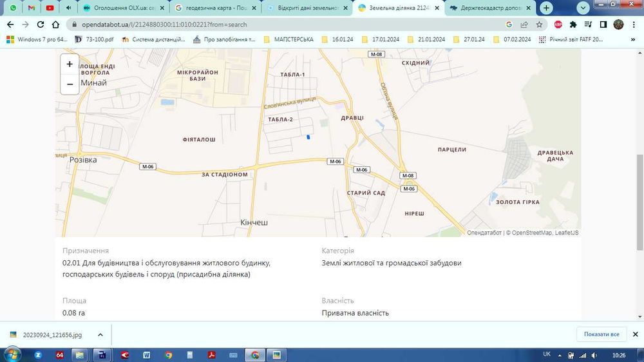Open the 17.01.2024 bookmarks folder
This screenshot has height=362, width=644.
click(381, 39)
